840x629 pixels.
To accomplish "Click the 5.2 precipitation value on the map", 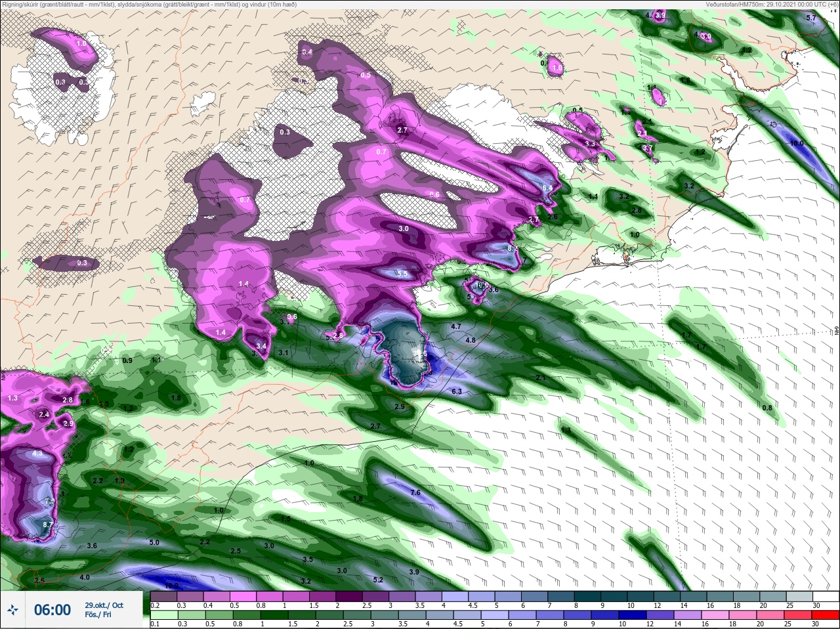I will pyautogui.click(x=378, y=580).
